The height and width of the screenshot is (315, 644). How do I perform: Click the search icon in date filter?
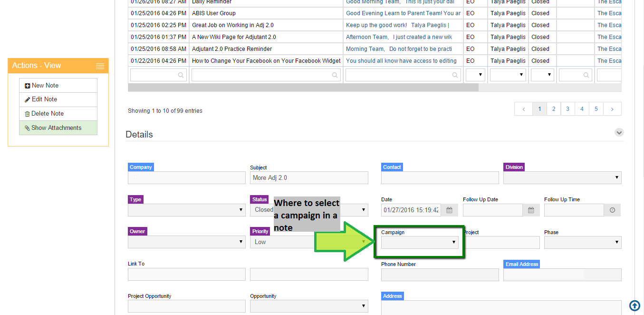click(181, 75)
